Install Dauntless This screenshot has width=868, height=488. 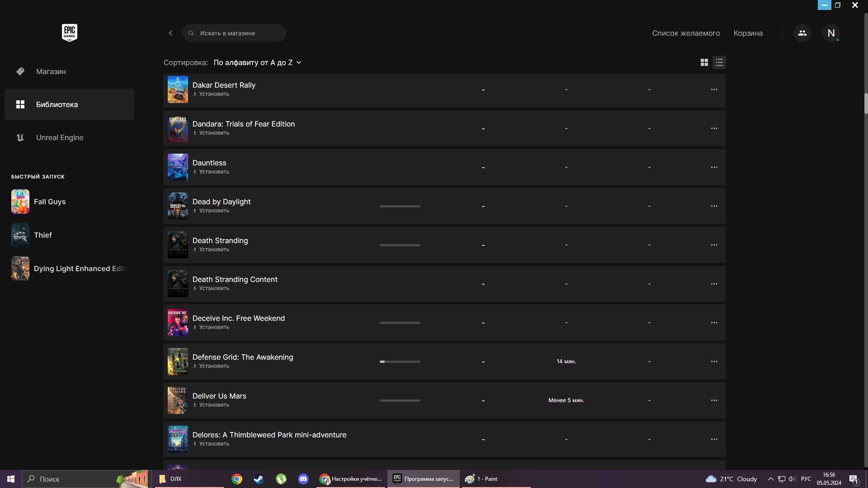(211, 172)
